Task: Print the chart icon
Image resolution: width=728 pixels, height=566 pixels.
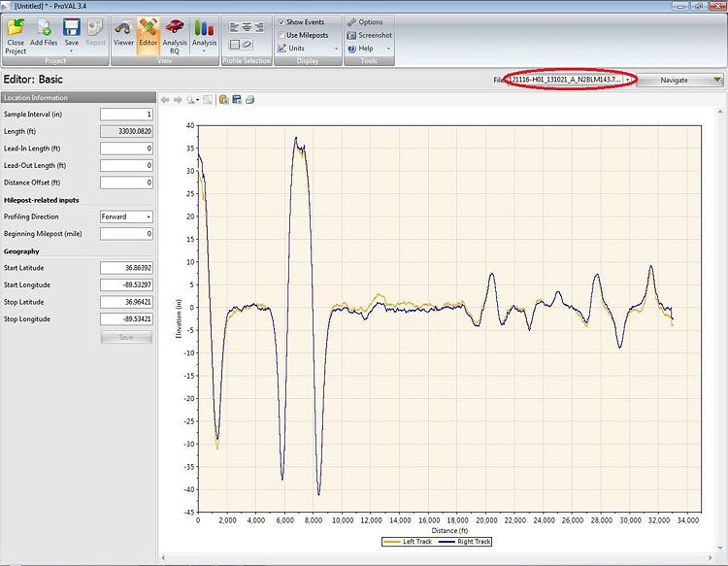Action: [249, 100]
